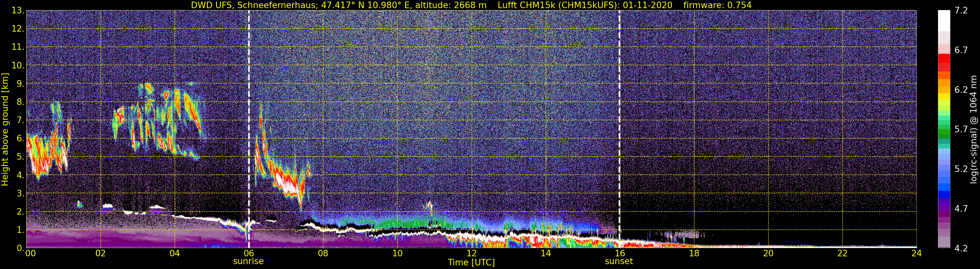The image size is (980, 269).
Task: Click the 'sunset' label below the axis
Action: [619, 261]
